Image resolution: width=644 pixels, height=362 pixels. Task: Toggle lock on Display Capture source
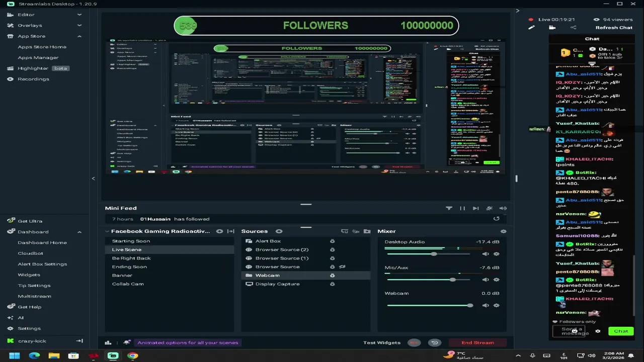point(332,284)
